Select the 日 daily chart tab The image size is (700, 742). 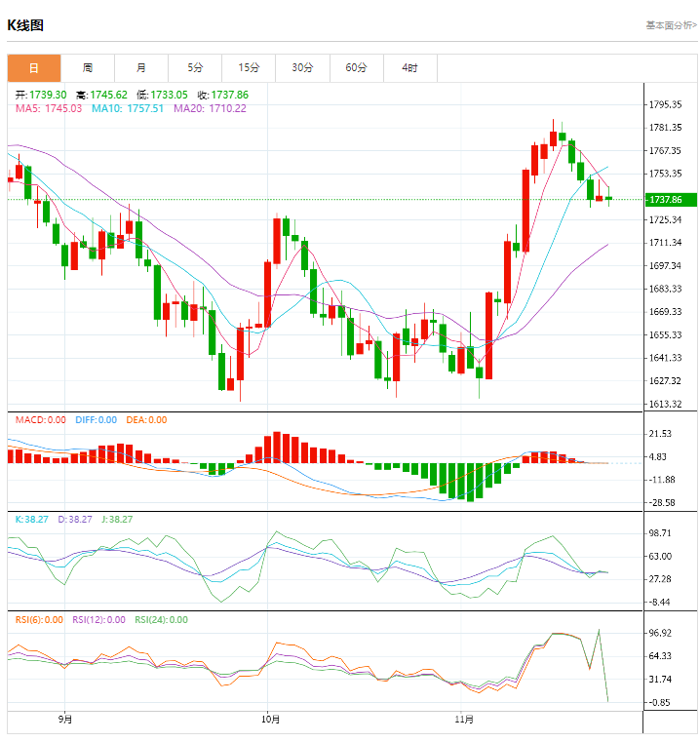[x=34, y=68]
